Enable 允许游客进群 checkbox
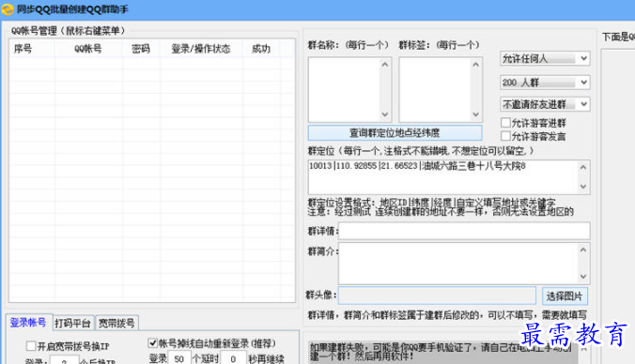 pos(505,122)
